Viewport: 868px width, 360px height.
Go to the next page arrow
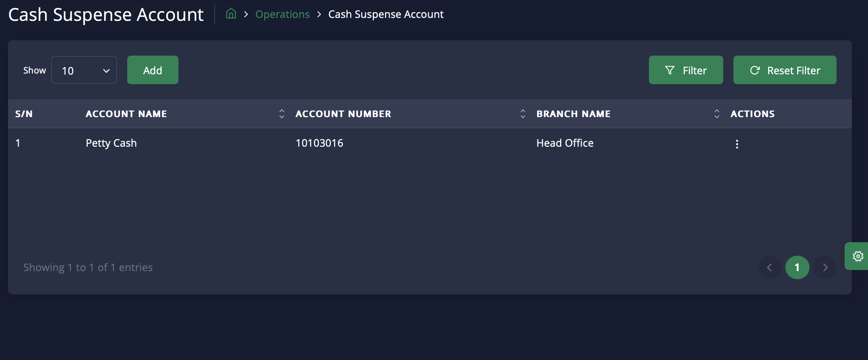(825, 267)
